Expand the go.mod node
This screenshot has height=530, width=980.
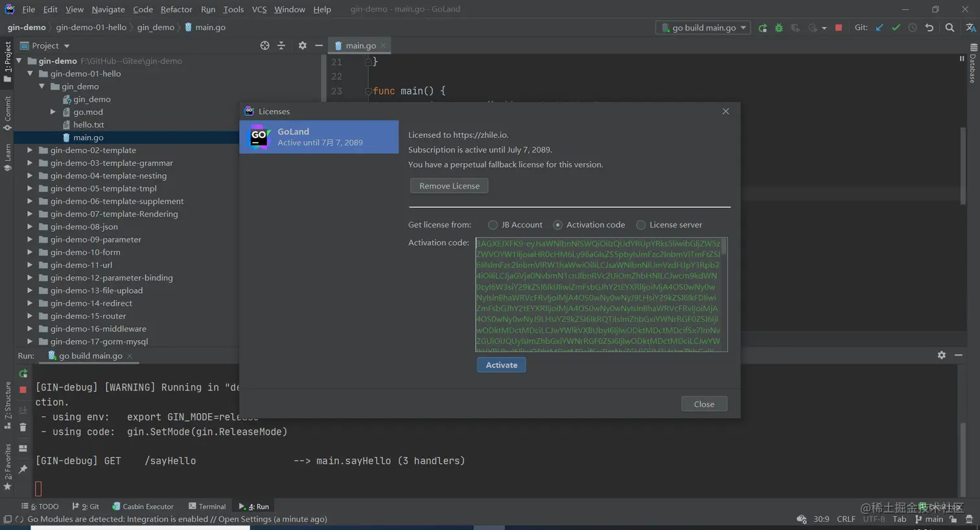coord(53,112)
